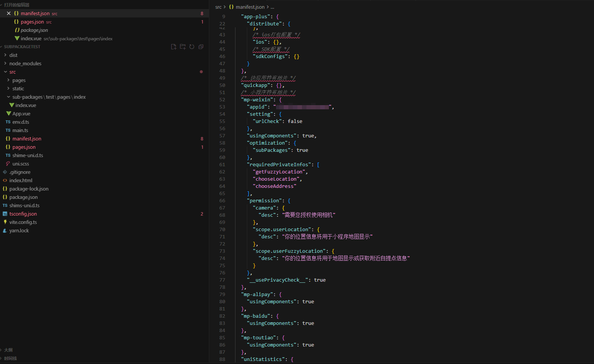Image resolution: width=594 pixels, height=364 pixels.
Task: Refresh the explorer file tree
Action: coord(192,47)
